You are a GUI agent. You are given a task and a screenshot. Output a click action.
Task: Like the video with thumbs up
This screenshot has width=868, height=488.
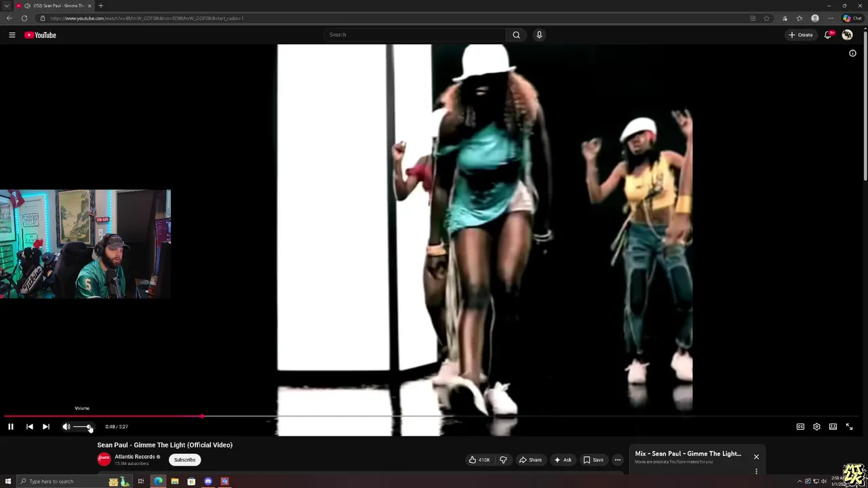click(x=479, y=460)
